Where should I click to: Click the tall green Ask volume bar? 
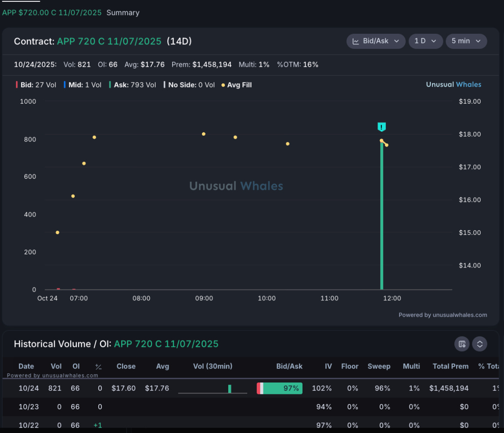tap(382, 215)
